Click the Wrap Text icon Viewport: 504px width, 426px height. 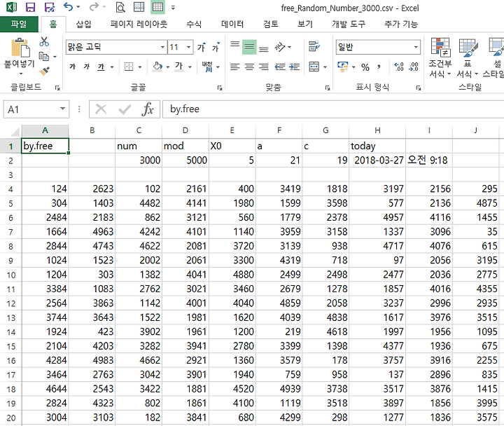(314, 47)
